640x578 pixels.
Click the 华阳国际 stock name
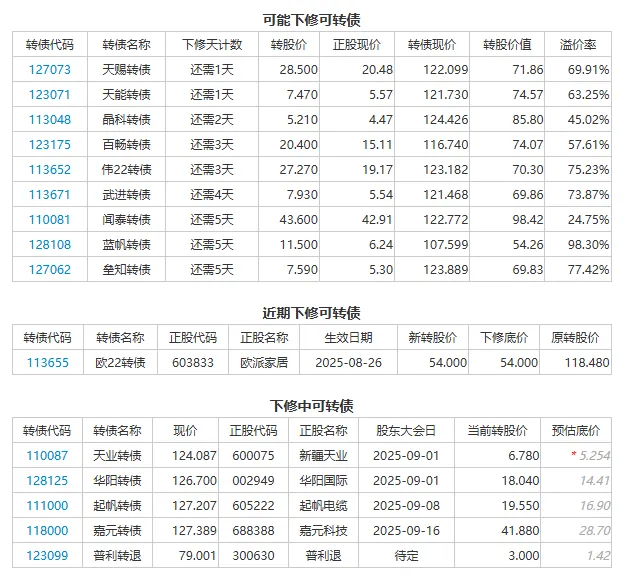point(324,480)
